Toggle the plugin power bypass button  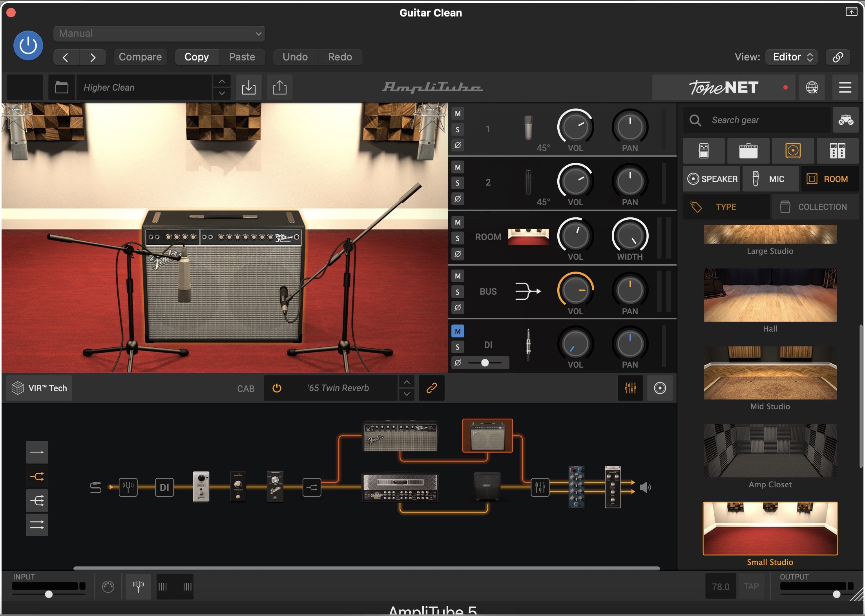[28, 46]
